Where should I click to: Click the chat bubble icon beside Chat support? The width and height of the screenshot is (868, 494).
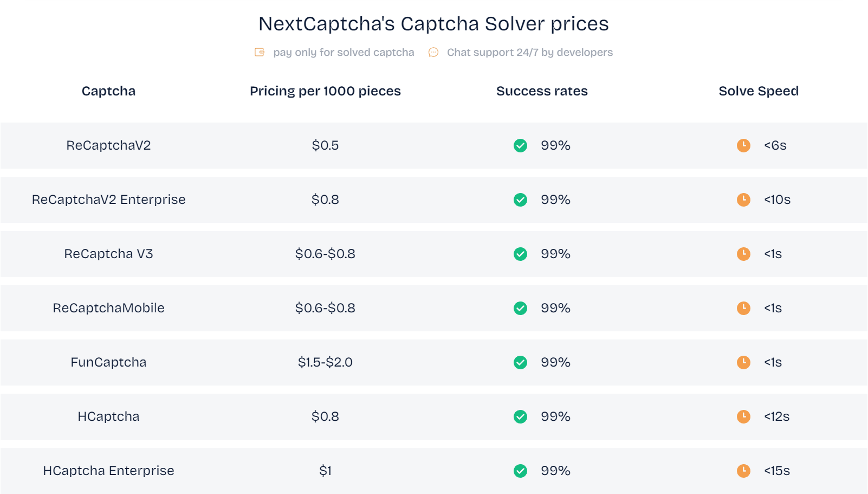[x=433, y=52]
